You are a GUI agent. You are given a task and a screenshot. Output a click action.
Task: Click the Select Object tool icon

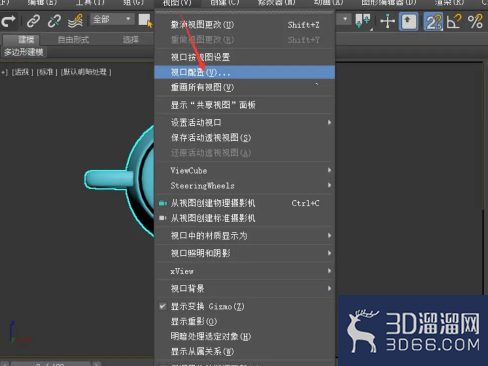145,21
